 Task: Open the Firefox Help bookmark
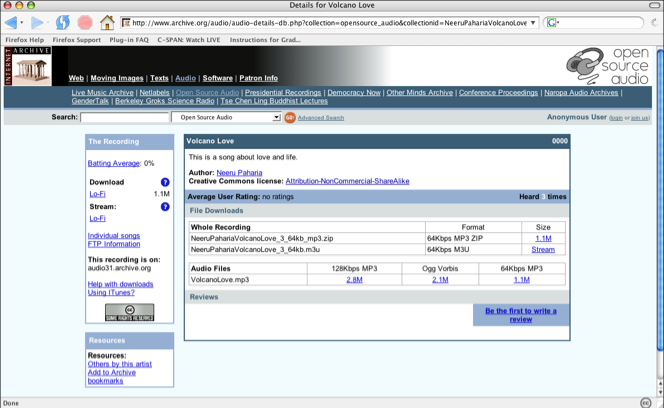click(x=24, y=39)
